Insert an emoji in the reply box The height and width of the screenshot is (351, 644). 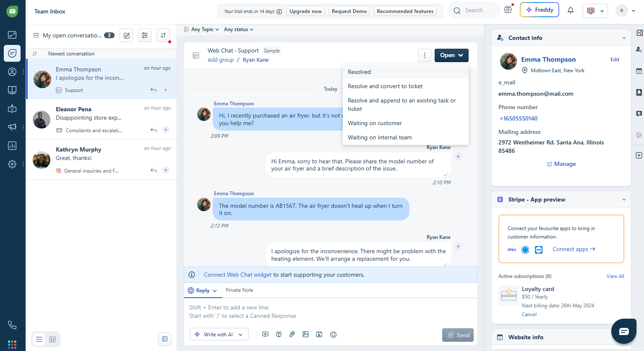[333, 334]
